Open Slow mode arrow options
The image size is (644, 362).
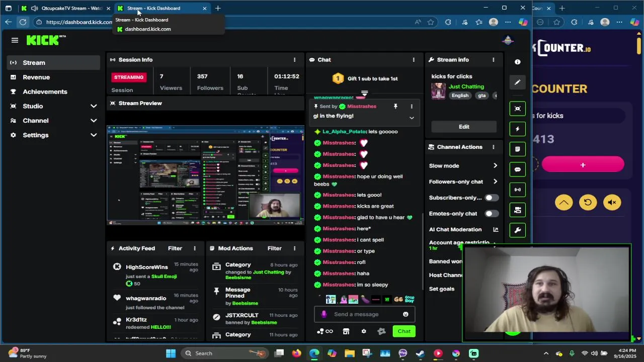[x=495, y=166]
